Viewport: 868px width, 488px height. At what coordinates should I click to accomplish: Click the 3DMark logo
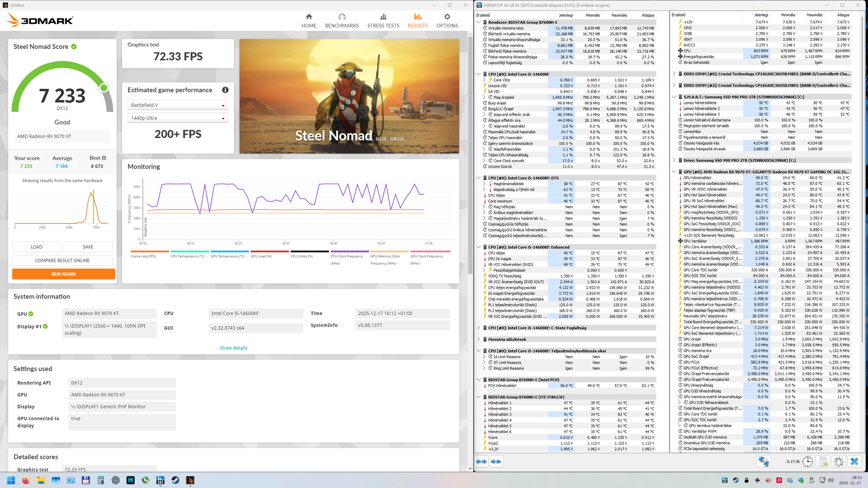point(40,20)
